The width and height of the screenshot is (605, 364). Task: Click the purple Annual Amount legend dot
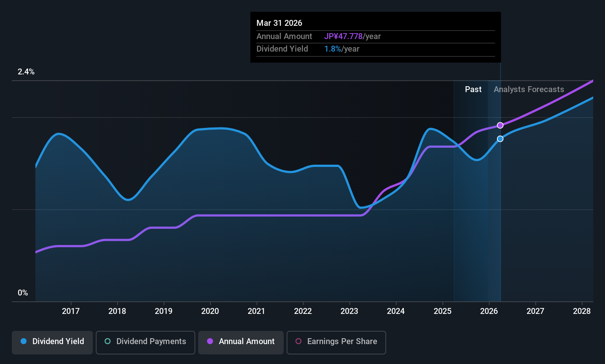210,341
